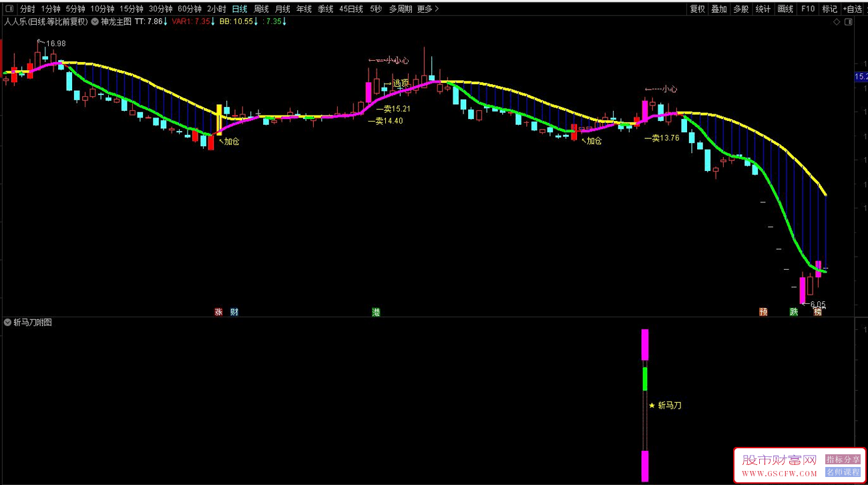This screenshot has height=485, width=868.
Task: Click the 标记 mark button
Action: pyautogui.click(x=829, y=9)
